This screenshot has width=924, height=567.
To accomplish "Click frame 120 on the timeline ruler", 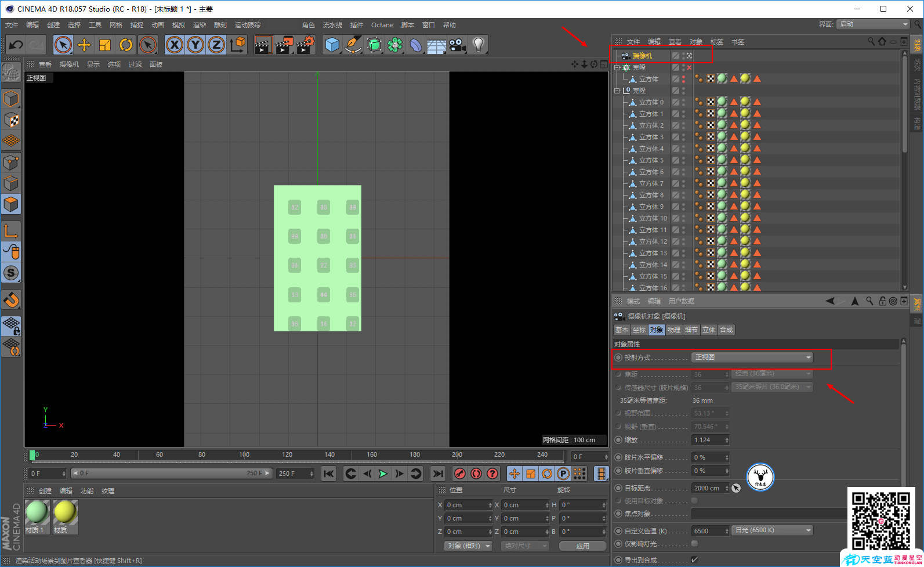I will 287,455.
